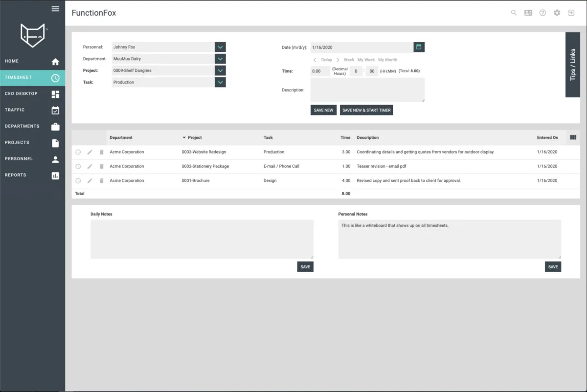Open Projects in the sidebar
Screen dimensions: 587x392
click(x=32, y=142)
